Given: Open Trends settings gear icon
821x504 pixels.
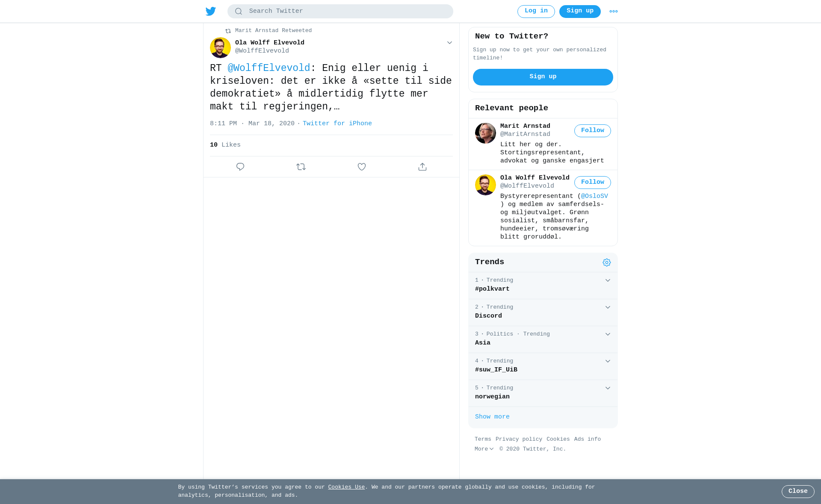Looking at the screenshot, I should (x=607, y=262).
